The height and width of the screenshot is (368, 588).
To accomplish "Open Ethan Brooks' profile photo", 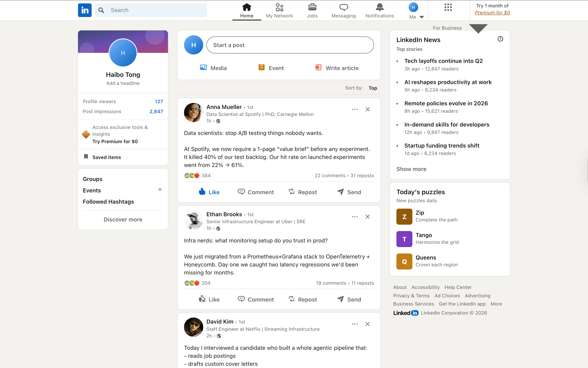I will (193, 220).
